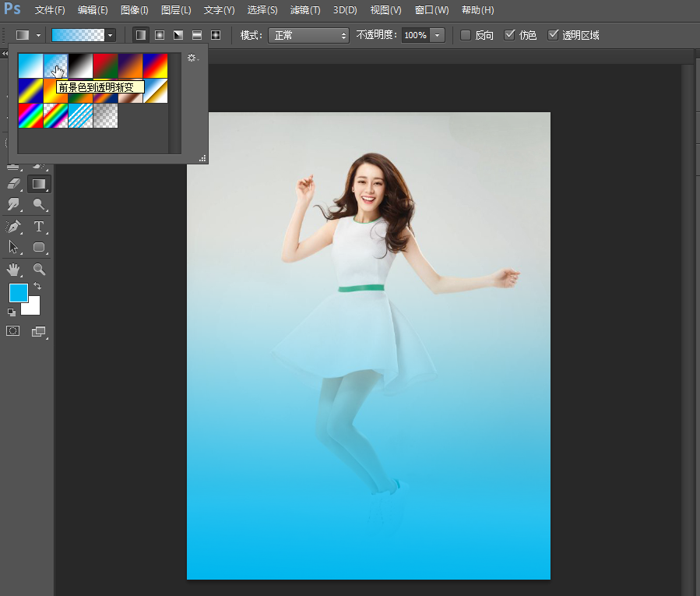The height and width of the screenshot is (596, 700).
Task: Open the 滤镜(T) menu
Action: [305, 10]
